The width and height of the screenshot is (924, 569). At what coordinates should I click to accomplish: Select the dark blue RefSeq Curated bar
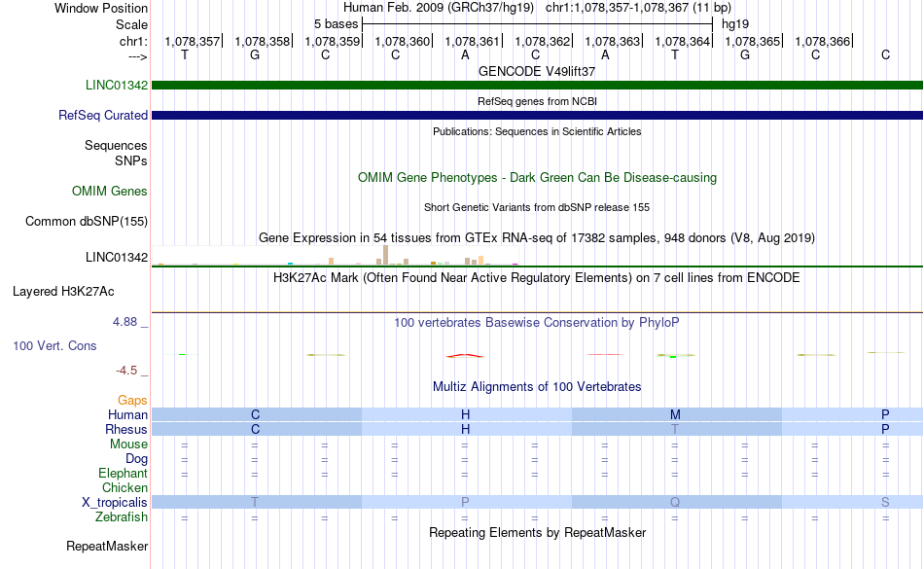pyautogui.click(x=538, y=115)
